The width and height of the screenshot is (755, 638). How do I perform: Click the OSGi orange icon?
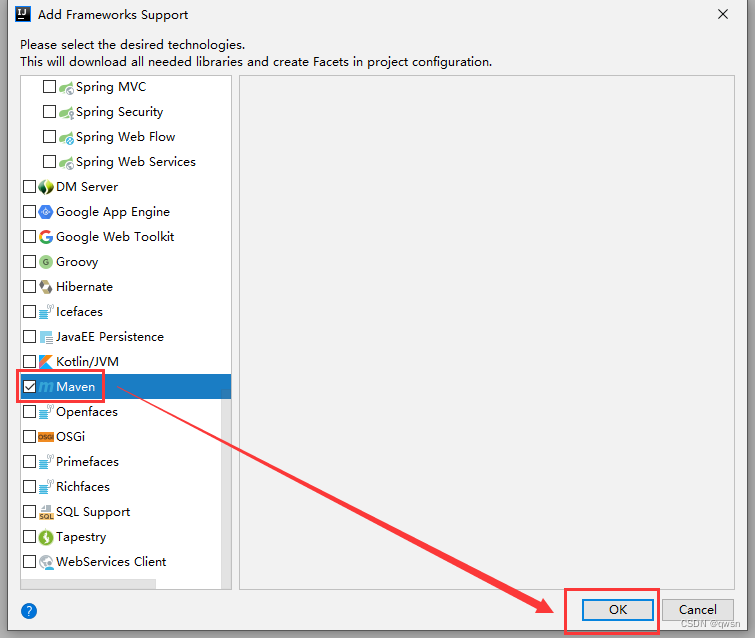click(46, 437)
